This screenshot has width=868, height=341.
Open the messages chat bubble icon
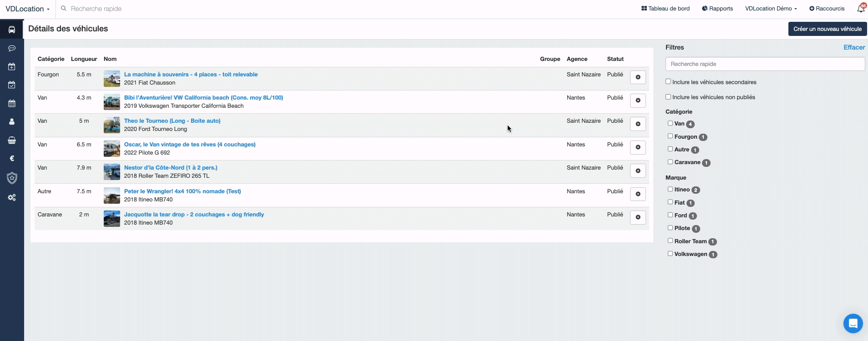pos(12,48)
